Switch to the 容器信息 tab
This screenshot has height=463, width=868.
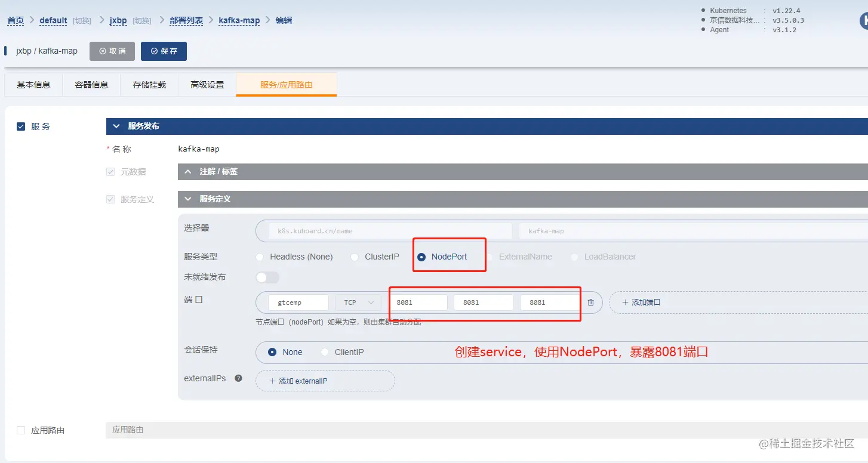(91, 85)
